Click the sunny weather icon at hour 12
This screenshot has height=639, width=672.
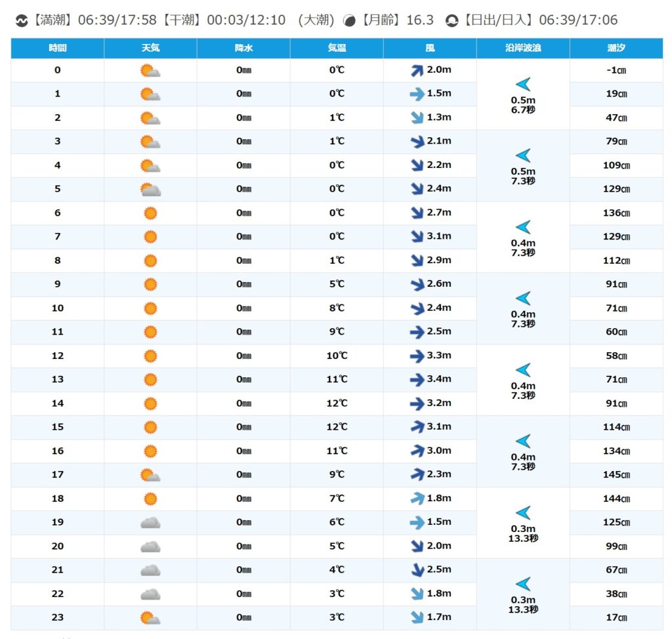(150, 356)
